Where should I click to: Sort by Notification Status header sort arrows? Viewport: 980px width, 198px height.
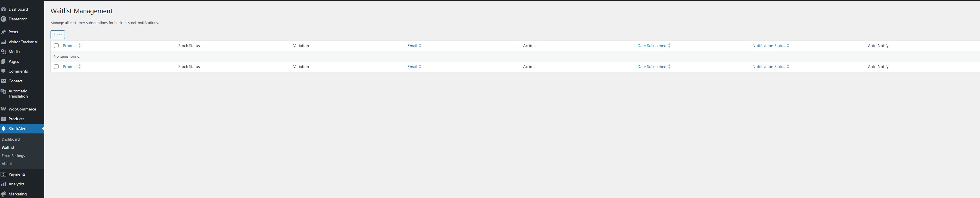788,46
